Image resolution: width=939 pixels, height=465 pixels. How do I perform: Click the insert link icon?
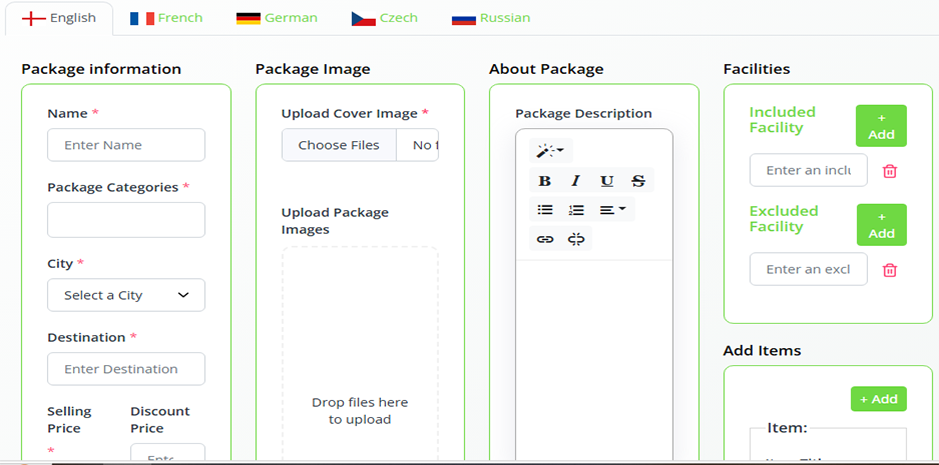545,239
